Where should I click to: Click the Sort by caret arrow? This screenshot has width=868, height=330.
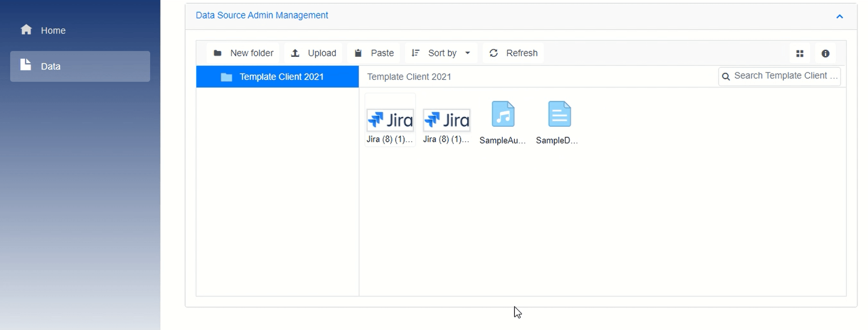pos(467,53)
